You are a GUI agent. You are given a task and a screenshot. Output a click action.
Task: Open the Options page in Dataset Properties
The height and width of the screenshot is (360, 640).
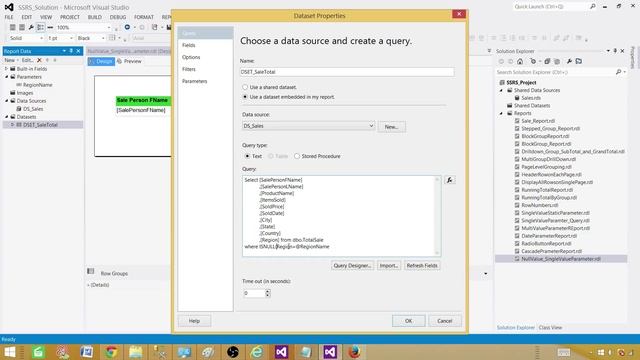(x=191, y=57)
